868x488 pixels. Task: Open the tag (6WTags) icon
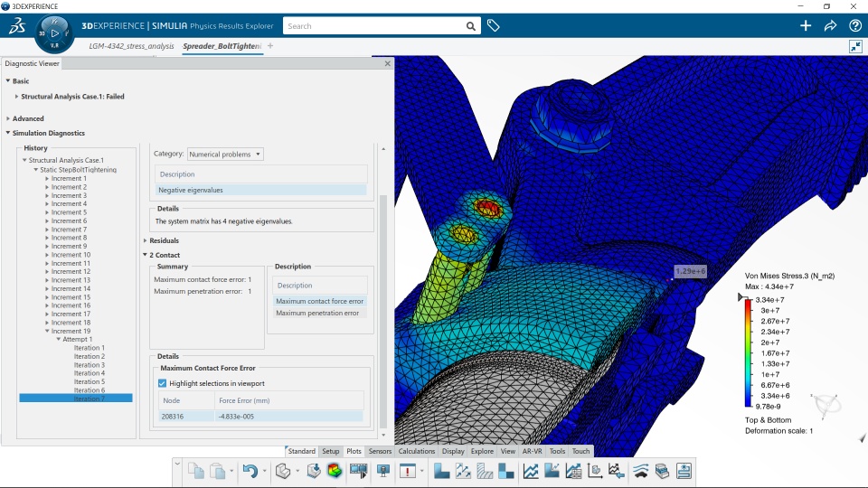coord(494,25)
